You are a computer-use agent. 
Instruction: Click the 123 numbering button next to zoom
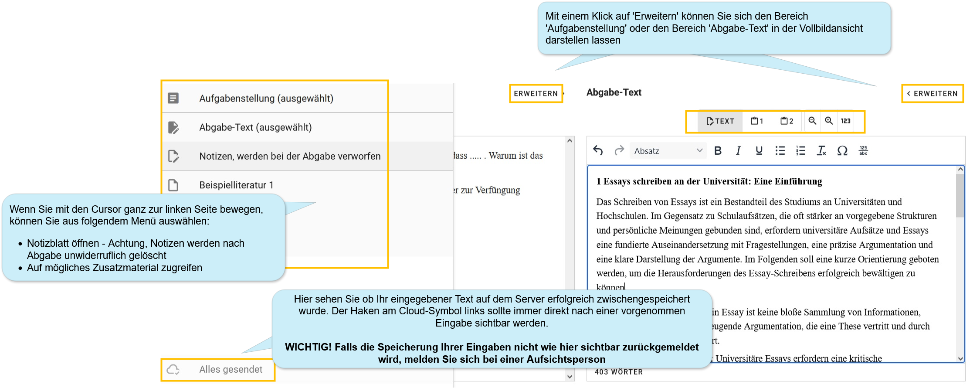click(846, 121)
